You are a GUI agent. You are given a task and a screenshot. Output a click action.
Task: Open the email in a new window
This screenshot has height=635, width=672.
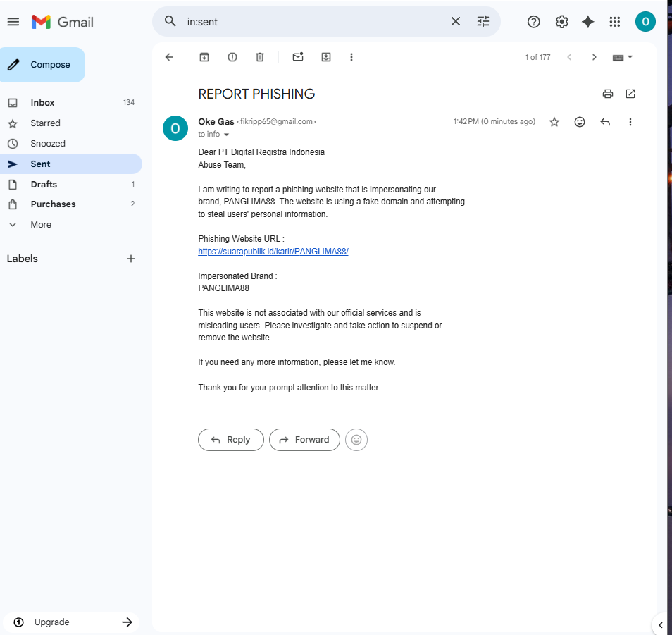coord(630,94)
